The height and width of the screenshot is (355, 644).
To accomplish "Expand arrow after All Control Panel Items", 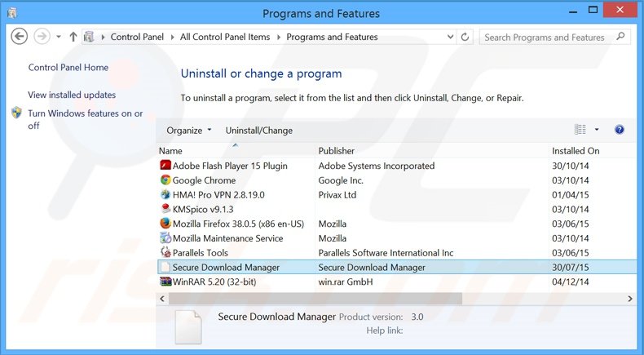I will point(279,37).
